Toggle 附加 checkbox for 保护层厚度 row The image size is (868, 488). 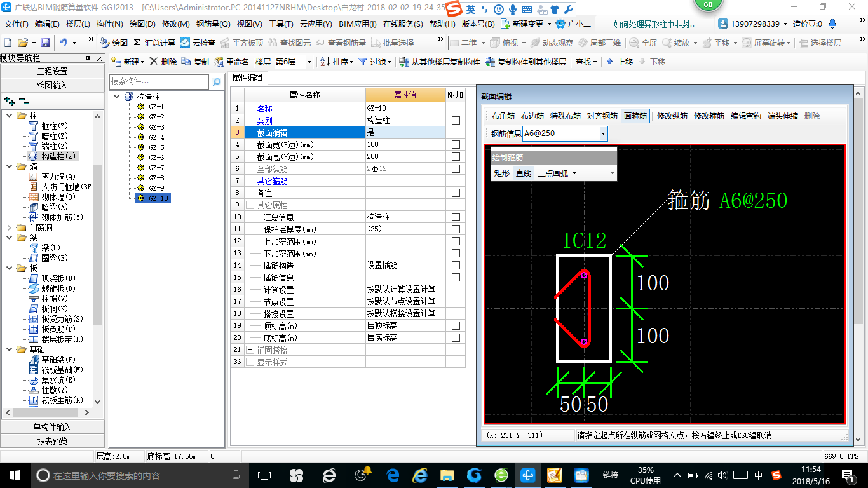point(456,229)
